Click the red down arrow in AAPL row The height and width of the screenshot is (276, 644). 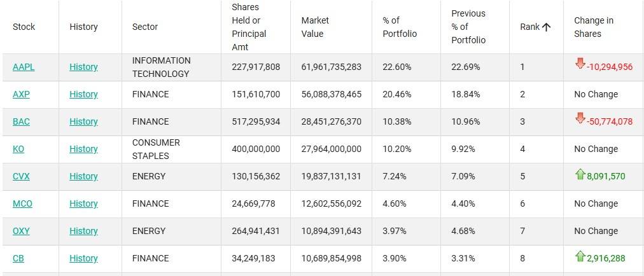580,64
